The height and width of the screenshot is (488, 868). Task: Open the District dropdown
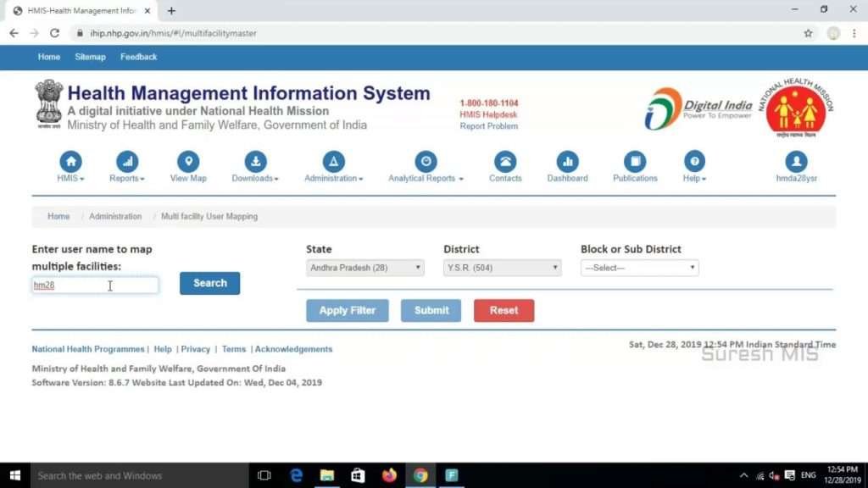coord(502,268)
